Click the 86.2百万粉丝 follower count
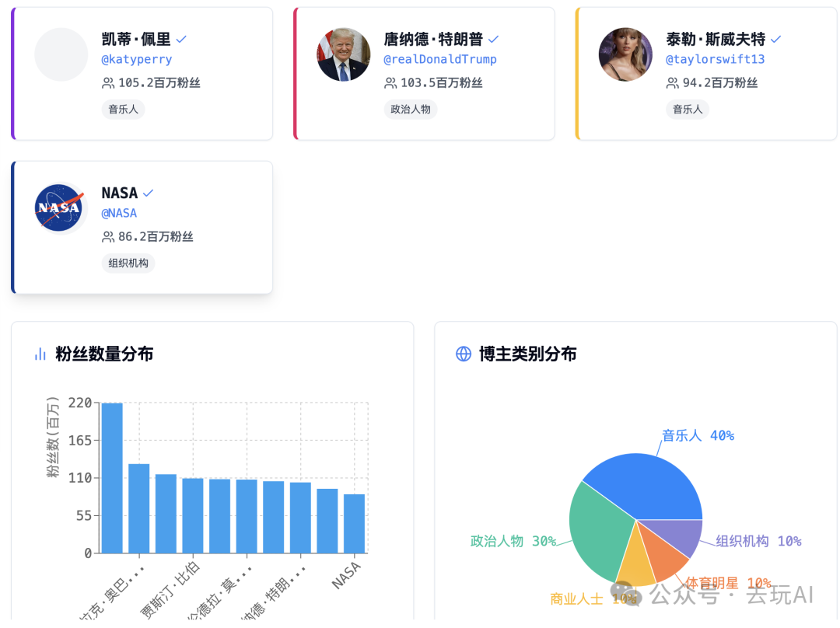This screenshot has width=840, height=628. (156, 236)
